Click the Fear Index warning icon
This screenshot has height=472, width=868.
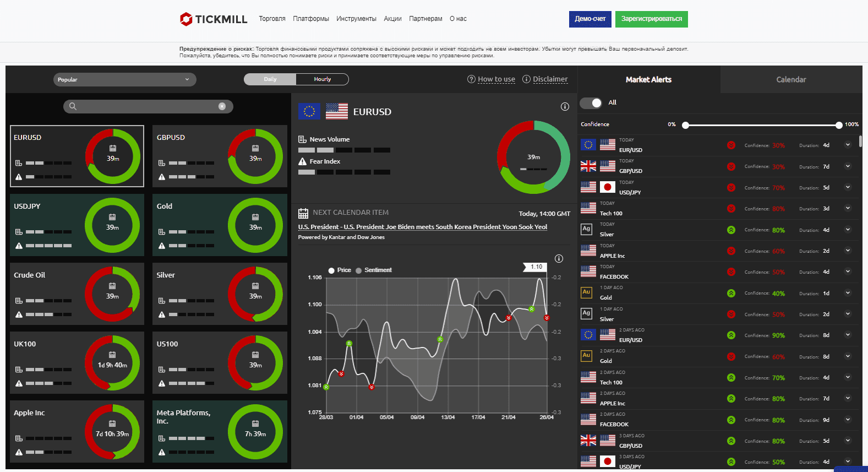point(302,161)
